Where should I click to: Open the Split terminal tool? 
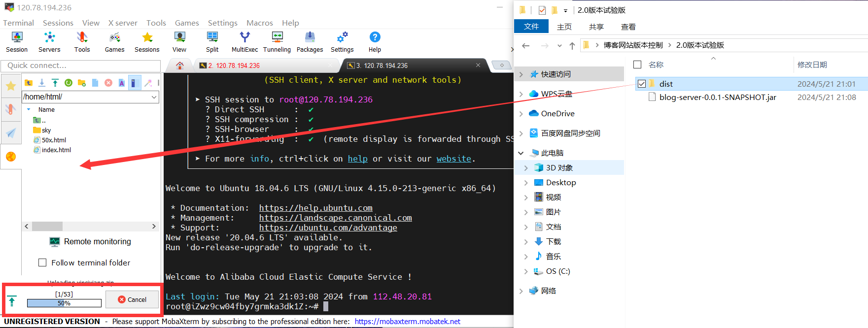click(212, 42)
